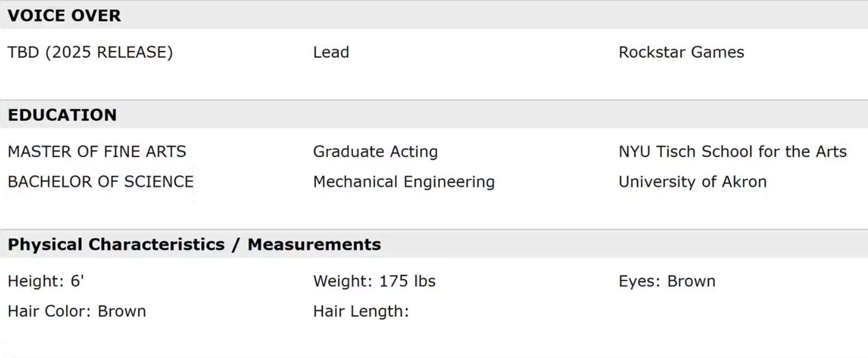Viewport: 868px width, 358px height.
Task: Click the word TBD in voice over row
Action: [23, 52]
